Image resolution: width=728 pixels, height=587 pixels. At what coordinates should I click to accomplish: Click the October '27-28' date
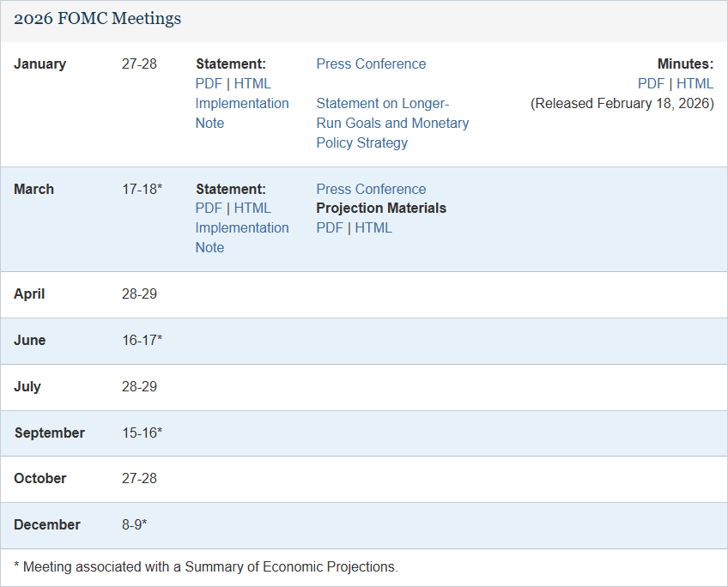pos(139,478)
